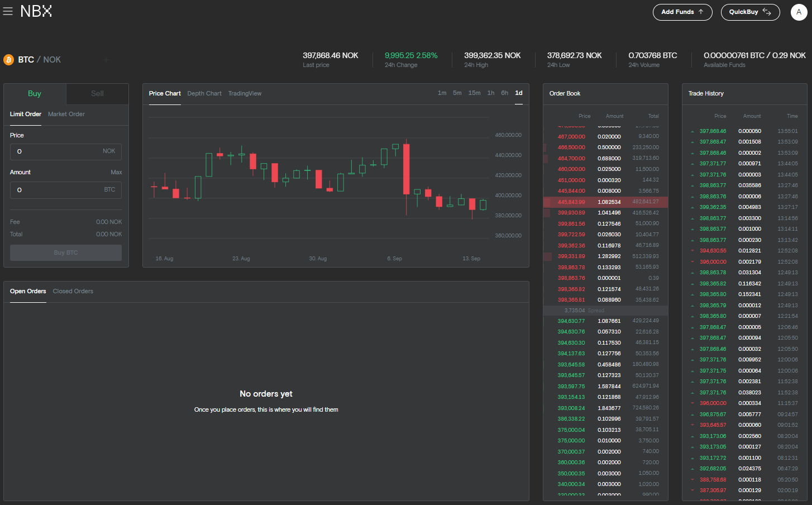The image size is (812, 505).
Task: Click the Bitcoin icon next to BTC / NOK
Action: coord(8,60)
